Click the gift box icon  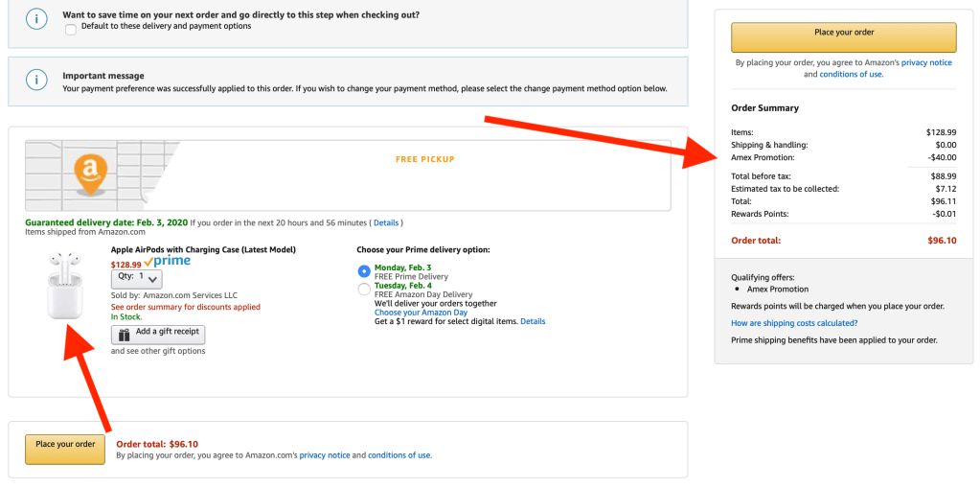point(125,335)
